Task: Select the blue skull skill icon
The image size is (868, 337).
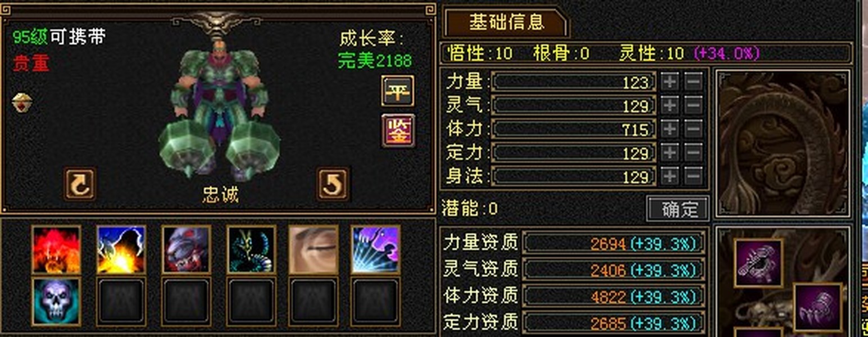Action: coord(56,302)
